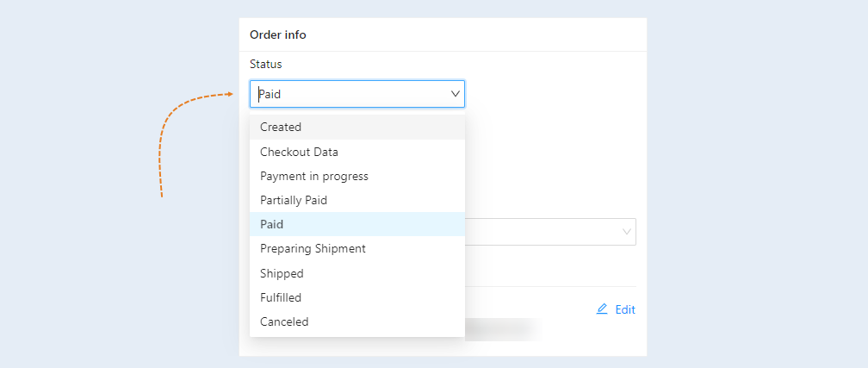The image size is (868, 368).
Task: Open the Edit link
Action: pyautogui.click(x=625, y=309)
